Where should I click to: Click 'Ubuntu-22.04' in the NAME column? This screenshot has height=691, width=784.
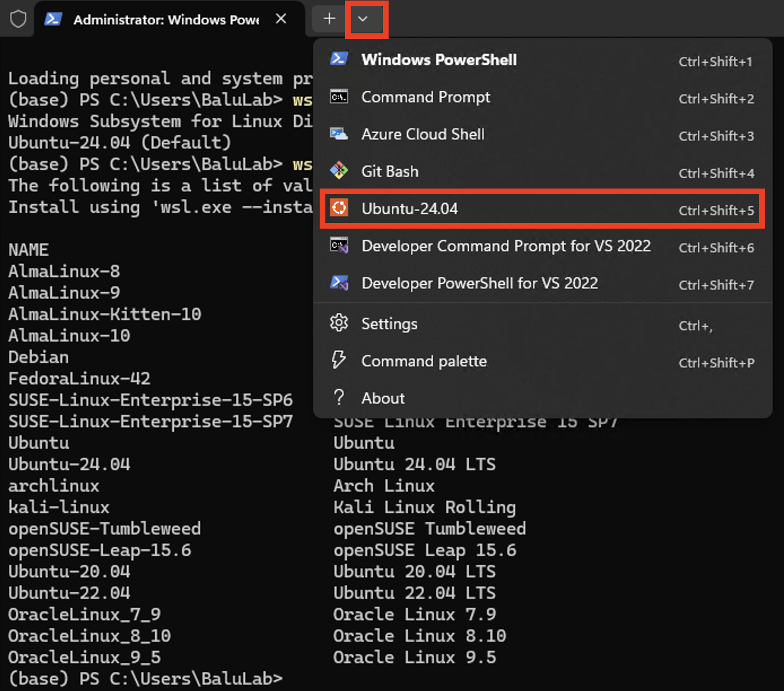coord(69,593)
